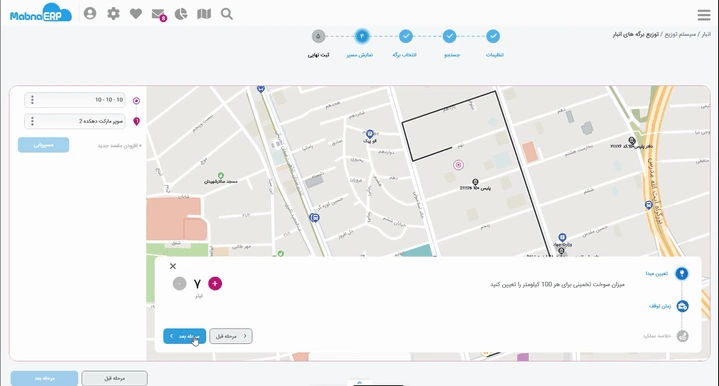This screenshot has height=386, width=719.
Task: Open options menu for 10 - 10 - 10 row
Action: click(x=32, y=99)
